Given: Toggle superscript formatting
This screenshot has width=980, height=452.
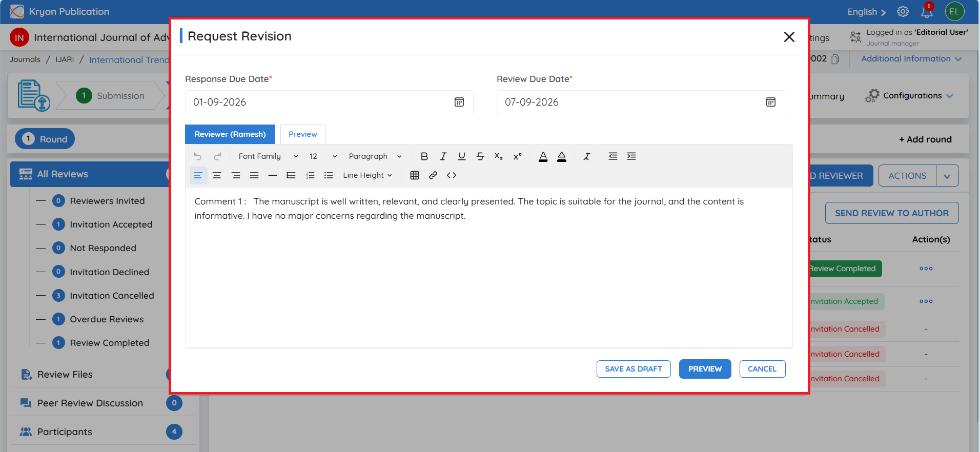Looking at the screenshot, I should click(518, 156).
